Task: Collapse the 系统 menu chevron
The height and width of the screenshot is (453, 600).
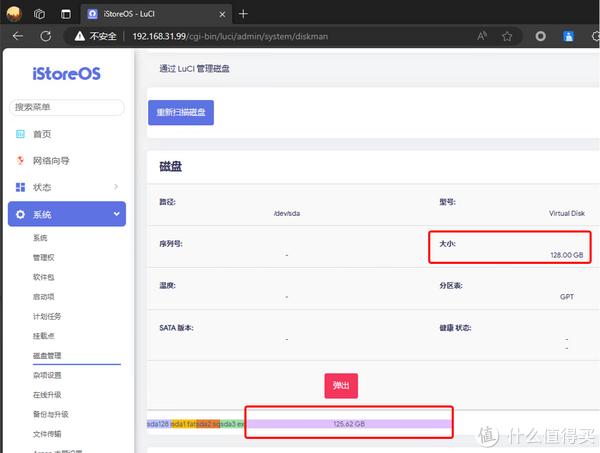Action: point(117,213)
